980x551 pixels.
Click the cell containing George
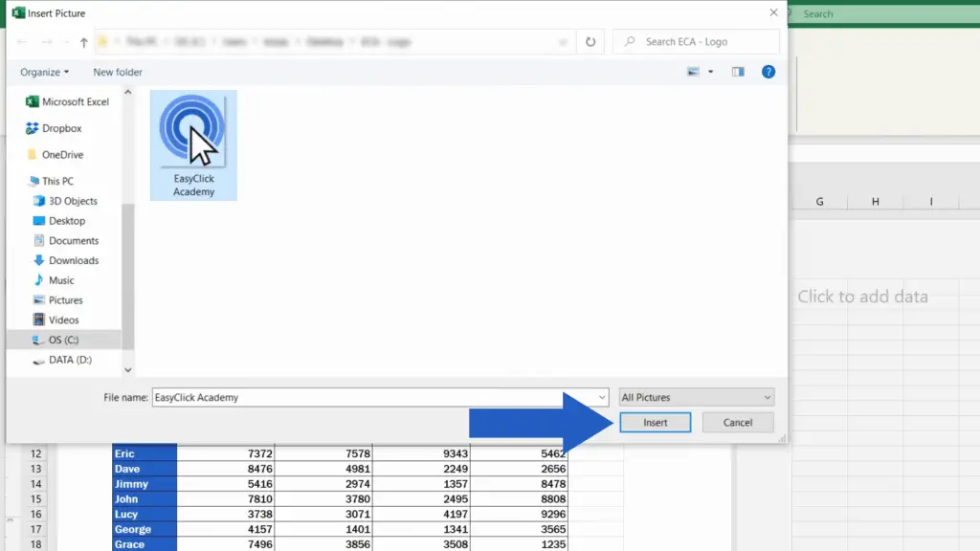click(x=145, y=529)
